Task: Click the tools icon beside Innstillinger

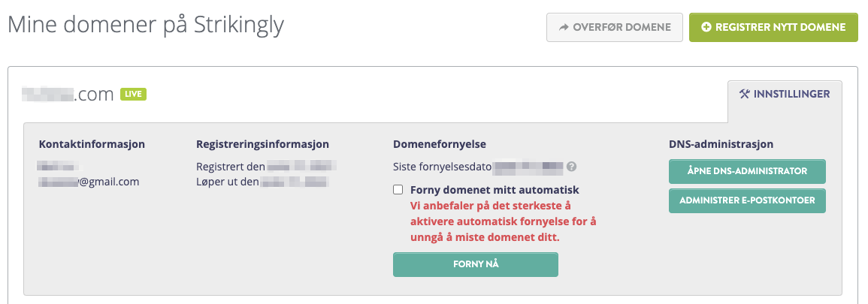Action: click(x=745, y=94)
